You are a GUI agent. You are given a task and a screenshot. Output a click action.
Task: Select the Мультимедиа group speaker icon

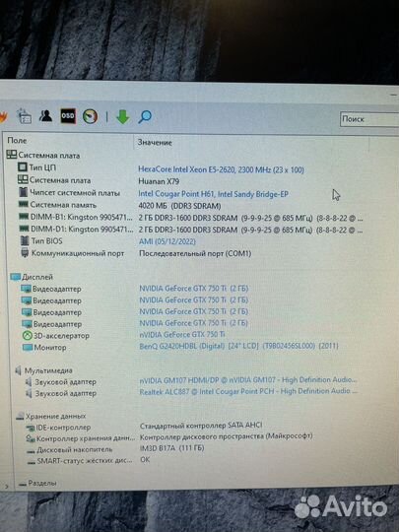click(x=19, y=370)
